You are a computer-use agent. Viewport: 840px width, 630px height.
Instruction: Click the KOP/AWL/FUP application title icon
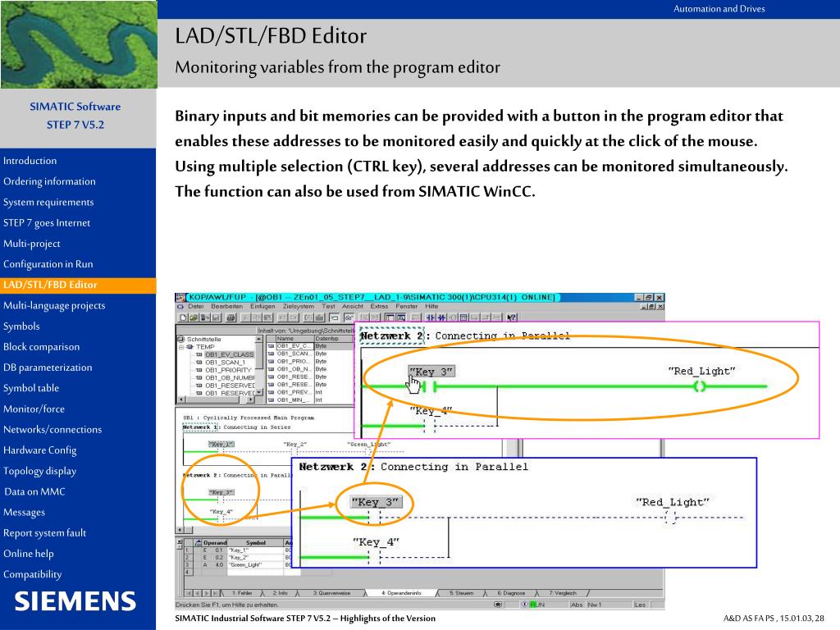pyautogui.click(x=180, y=297)
